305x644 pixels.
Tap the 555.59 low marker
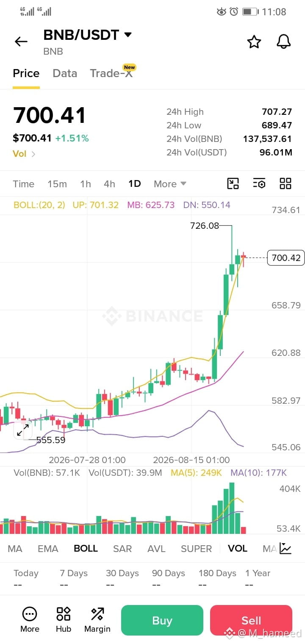click(51, 440)
